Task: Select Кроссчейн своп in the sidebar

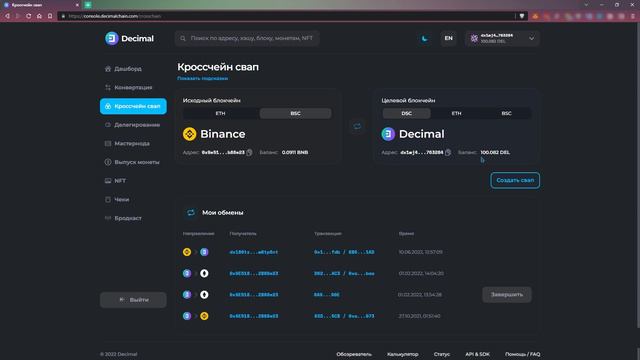Action: pos(133,106)
